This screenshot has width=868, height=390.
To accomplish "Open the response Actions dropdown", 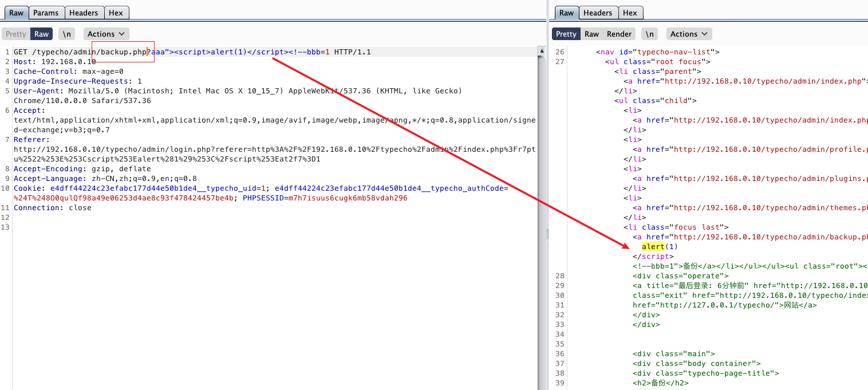I will coord(689,34).
